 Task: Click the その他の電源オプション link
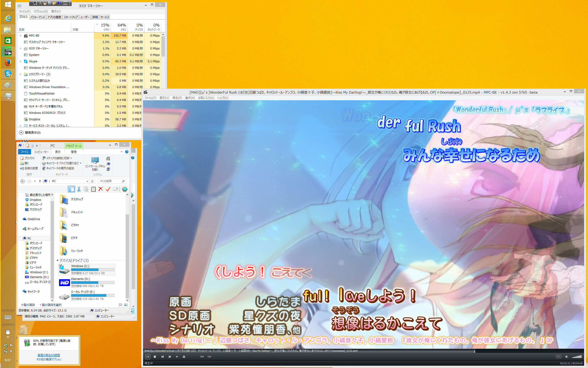pyautogui.click(x=49, y=359)
